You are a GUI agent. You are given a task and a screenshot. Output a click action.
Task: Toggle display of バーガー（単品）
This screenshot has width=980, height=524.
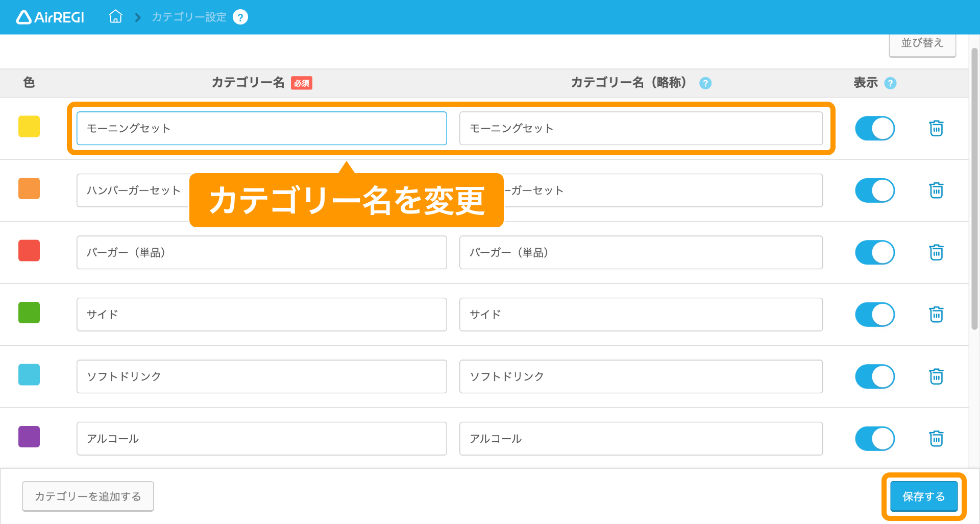(x=875, y=252)
